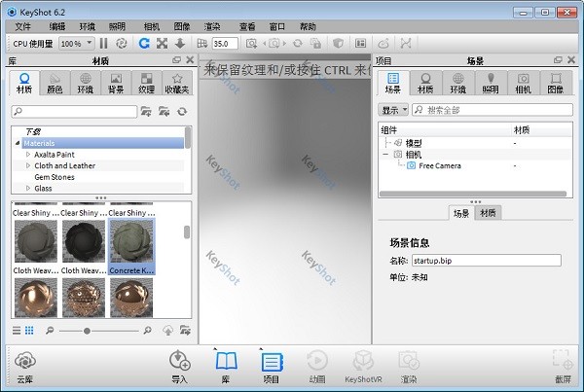Open the Cloud Library (云库)
The image size is (584, 392).
coord(25,367)
